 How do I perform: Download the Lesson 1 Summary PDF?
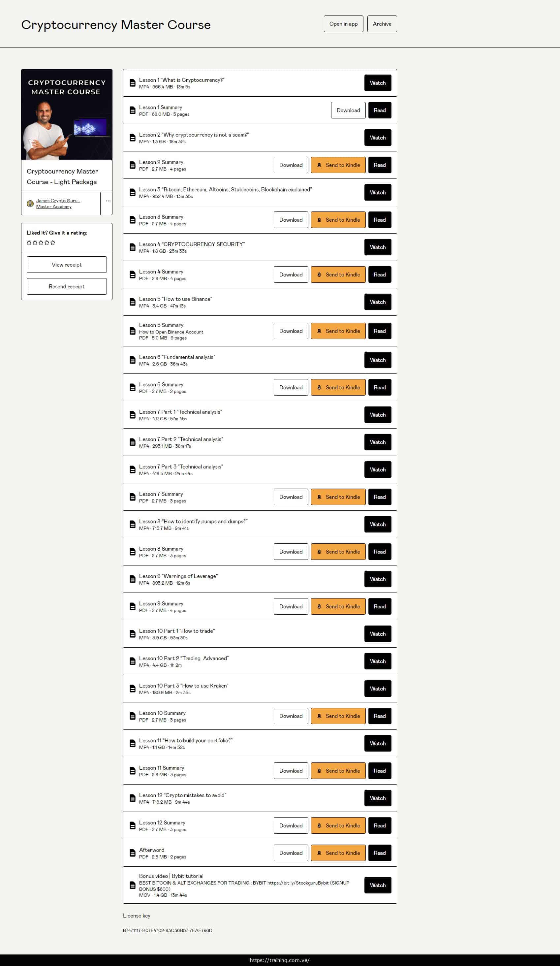[348, 111]
